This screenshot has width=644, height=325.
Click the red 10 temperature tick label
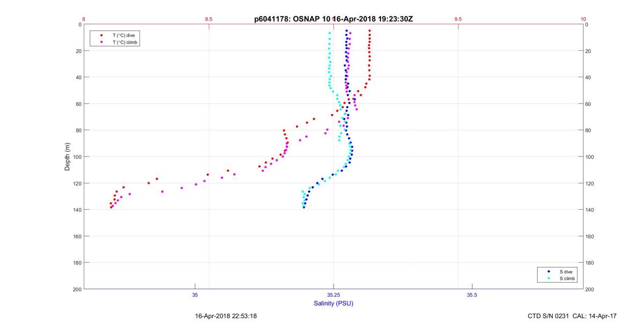tap(583, 19)
